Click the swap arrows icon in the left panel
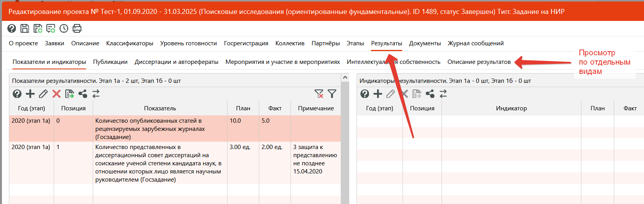This screenshot has width=644, height=204. (x=96, y=94)
